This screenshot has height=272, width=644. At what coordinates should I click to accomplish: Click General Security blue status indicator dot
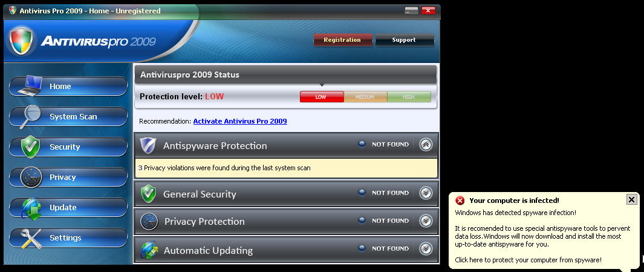pyautogui.click(x=362, y=193)
